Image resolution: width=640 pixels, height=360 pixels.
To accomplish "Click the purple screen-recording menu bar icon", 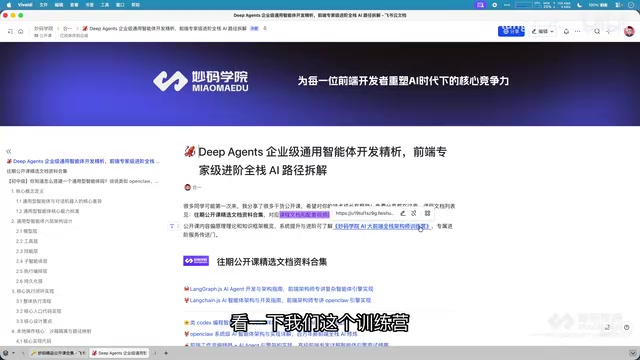I will coord(480,5).
